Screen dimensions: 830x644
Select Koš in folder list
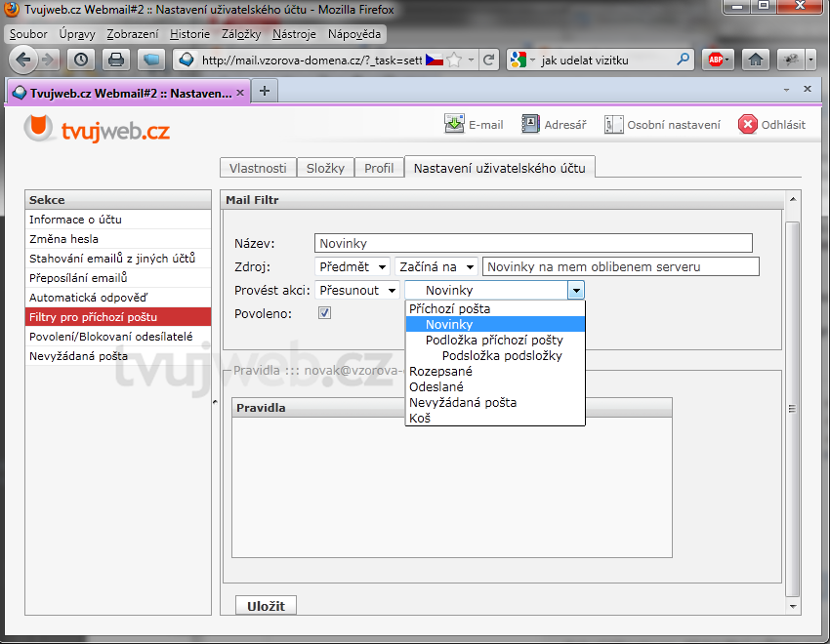click(420, 418)
